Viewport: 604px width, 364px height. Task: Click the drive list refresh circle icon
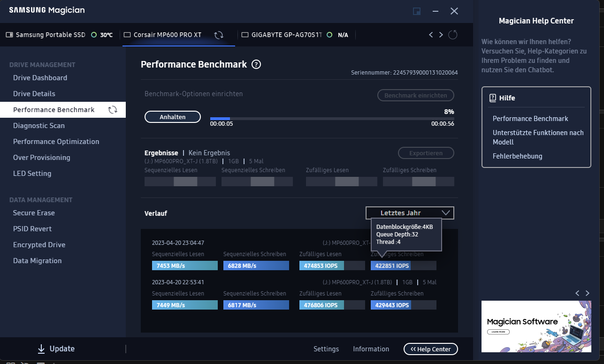point(453,35)
